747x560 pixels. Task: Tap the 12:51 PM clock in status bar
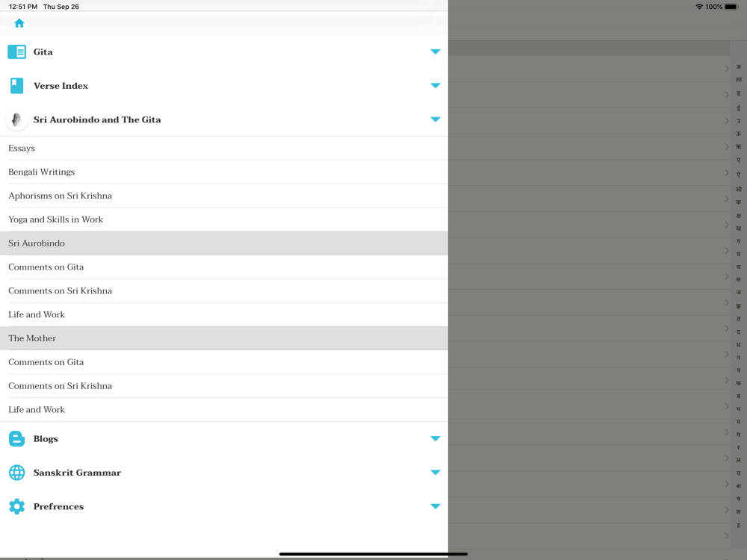click(23, 7)
